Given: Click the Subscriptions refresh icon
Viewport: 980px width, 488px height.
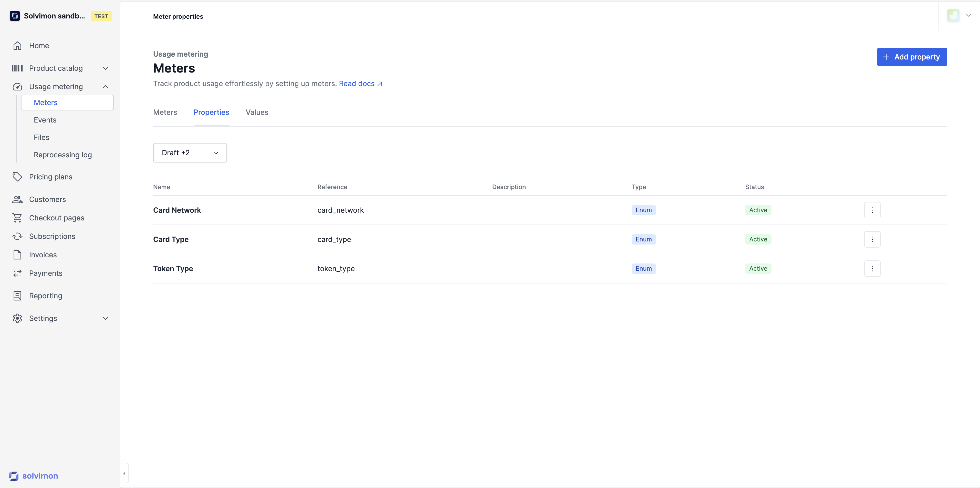Looking at the screenshot, I should pyautogui.click(x=17, y=236).
